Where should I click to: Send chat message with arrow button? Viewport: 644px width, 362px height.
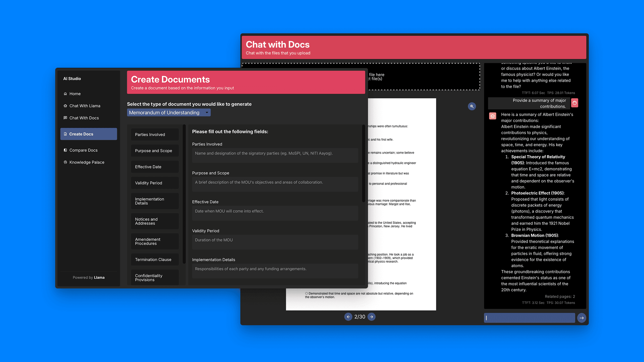pyautogui.click(x=582, y=318)
